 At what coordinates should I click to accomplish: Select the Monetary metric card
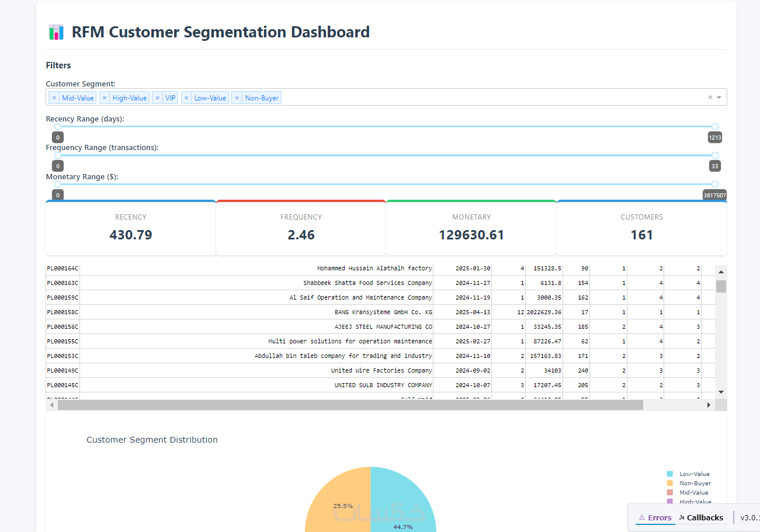(471, 228)
